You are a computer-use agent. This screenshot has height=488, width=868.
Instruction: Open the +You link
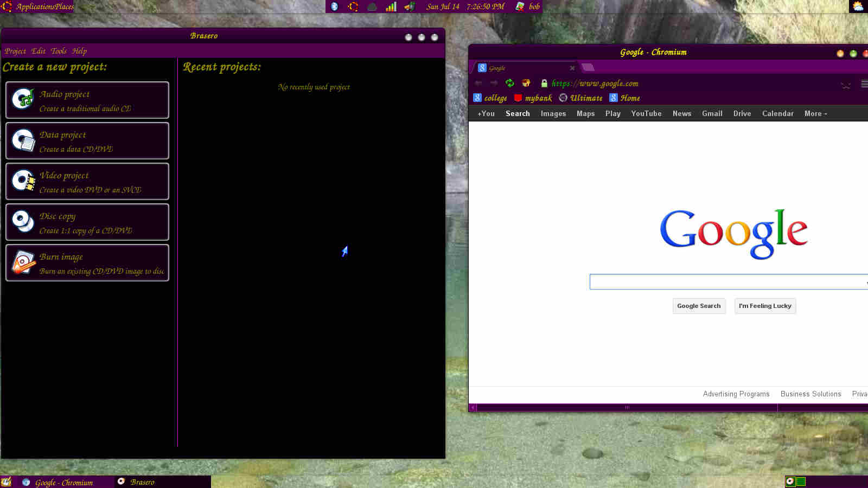(x=486, y=113)
